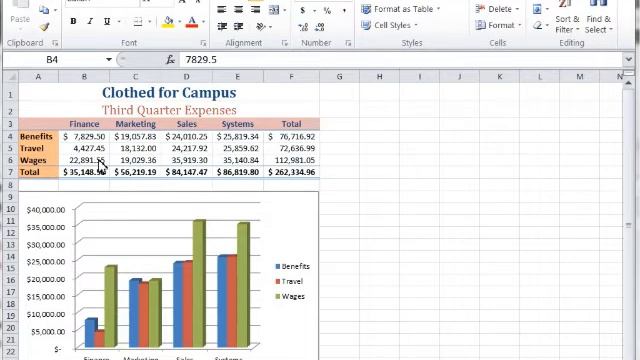
Task: Open the underline style dropdown arrow
Action: [119, 22]
